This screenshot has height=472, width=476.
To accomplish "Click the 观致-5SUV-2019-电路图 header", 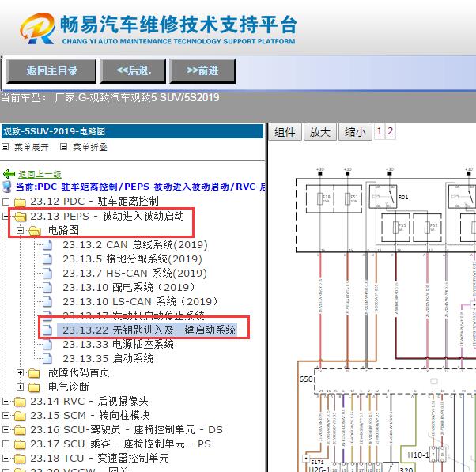I will coord(132,131).
